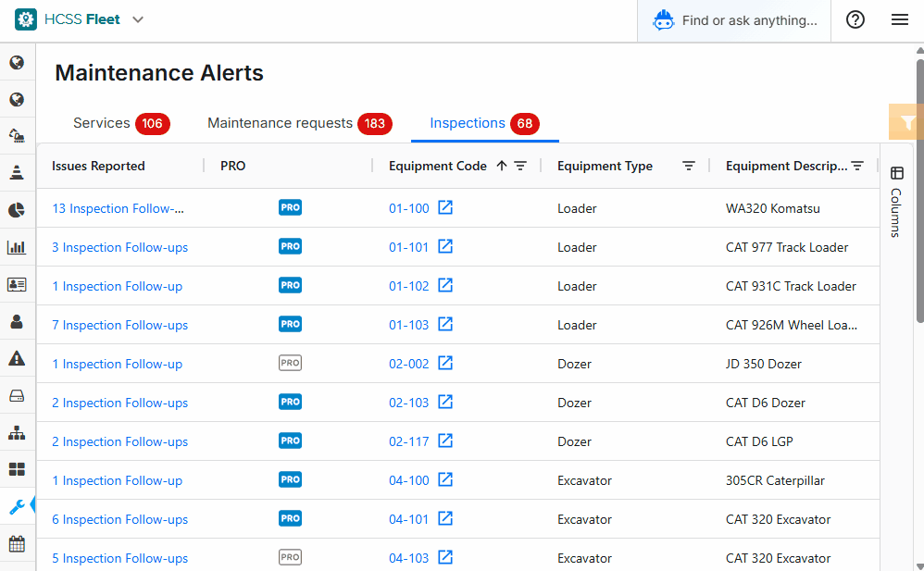Open the calendar icon in sidebar
This screenshot has height=571, width=924.
(17, 543)
